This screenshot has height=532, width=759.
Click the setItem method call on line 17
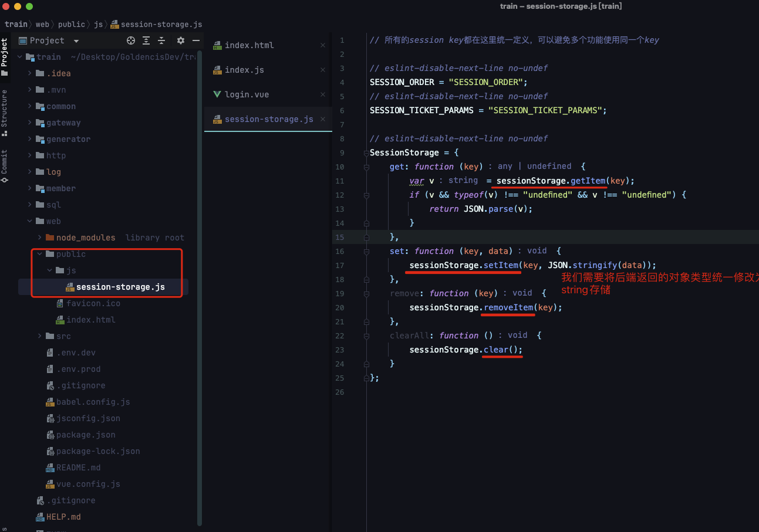tap(501, 265)
